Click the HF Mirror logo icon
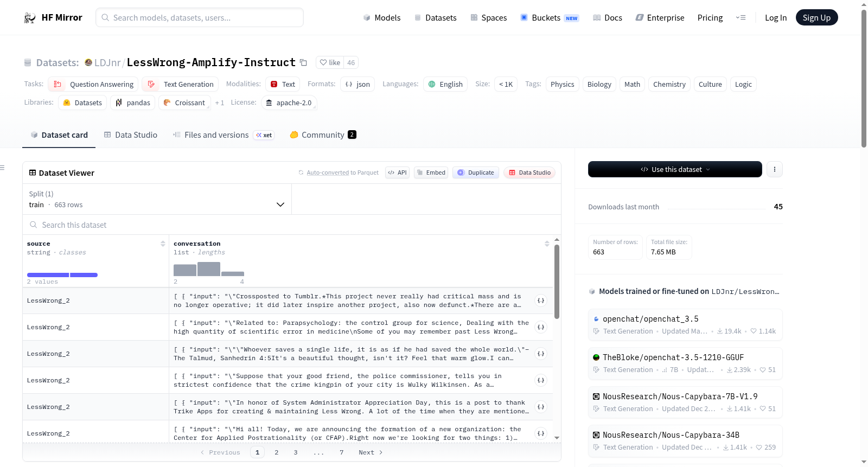Viewport: 868px width, 467px height. [x=30, y=18]
